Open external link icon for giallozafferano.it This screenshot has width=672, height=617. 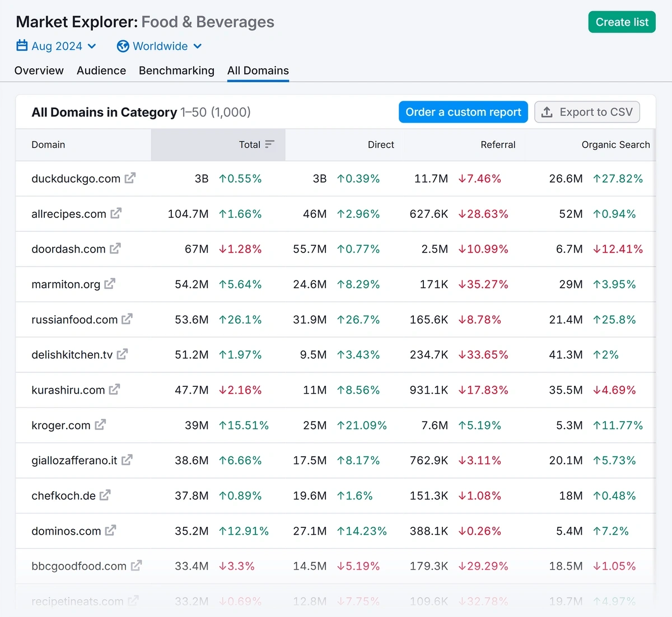[x=127, y=460]
